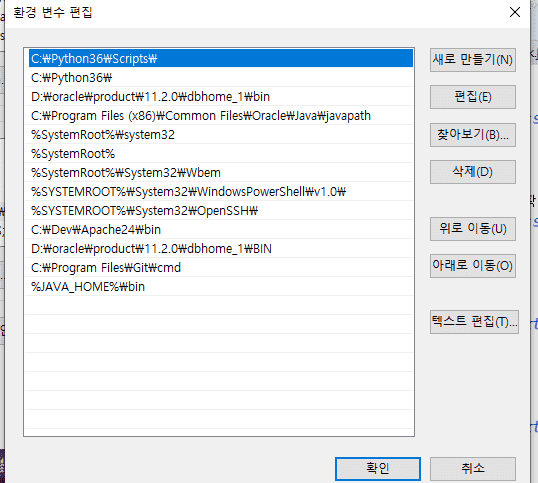Select the C:\Python36\Scripts\ entry
This screenshot has width=538, height=483.
coord(221,58)
